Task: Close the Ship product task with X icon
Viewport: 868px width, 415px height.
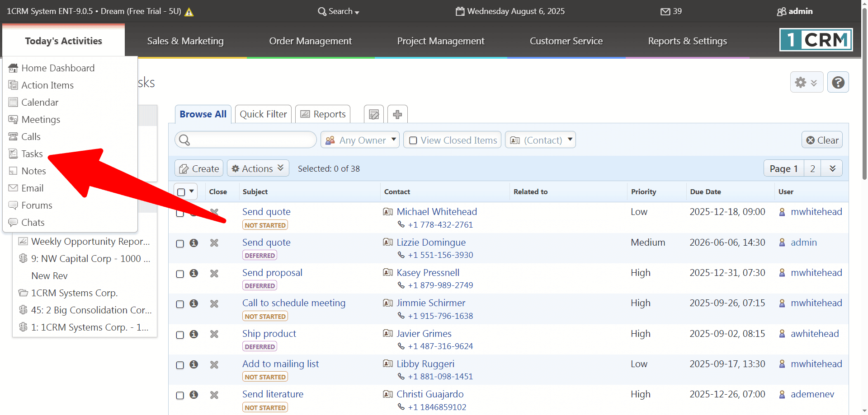Action: tap(214, 334)
